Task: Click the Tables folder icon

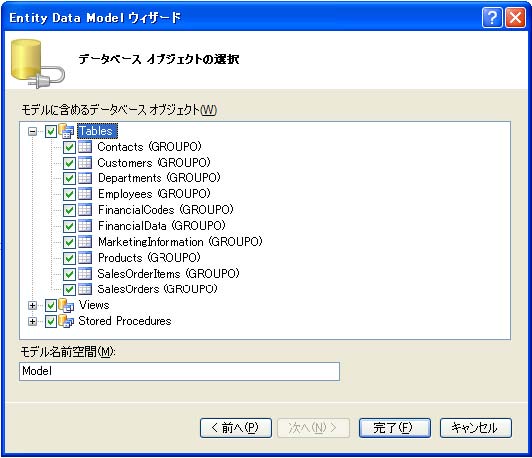Action: point(66,131)
